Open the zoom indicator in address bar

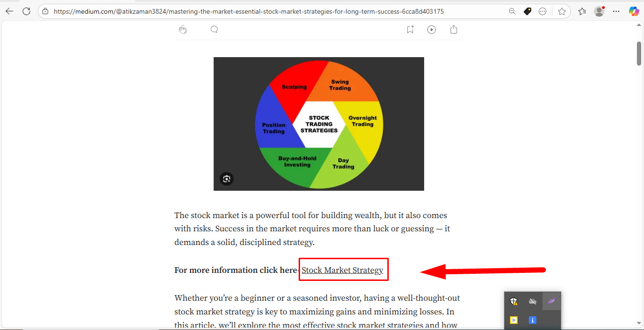click(x=512, y=11)
